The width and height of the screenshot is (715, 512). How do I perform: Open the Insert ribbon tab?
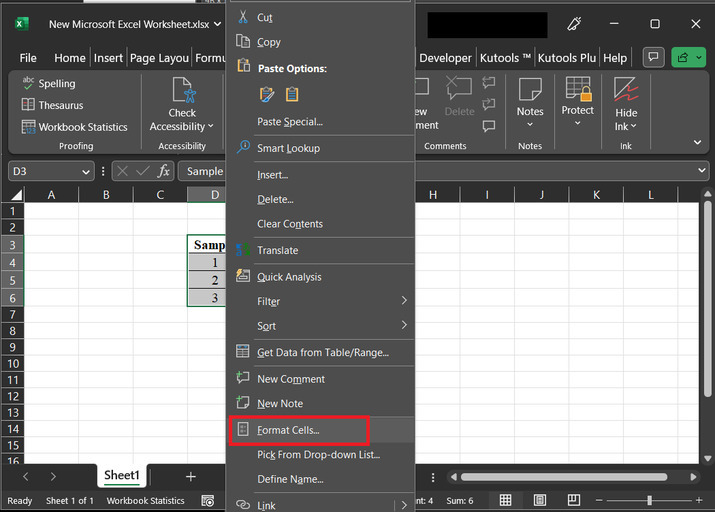pyautogui.click(x=109, y=58)
